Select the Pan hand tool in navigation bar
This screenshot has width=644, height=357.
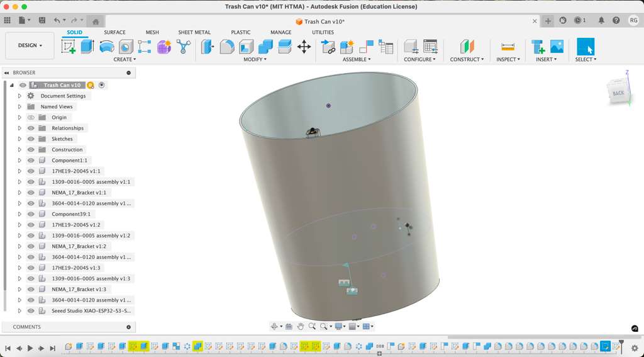click(x=301, y=326)
